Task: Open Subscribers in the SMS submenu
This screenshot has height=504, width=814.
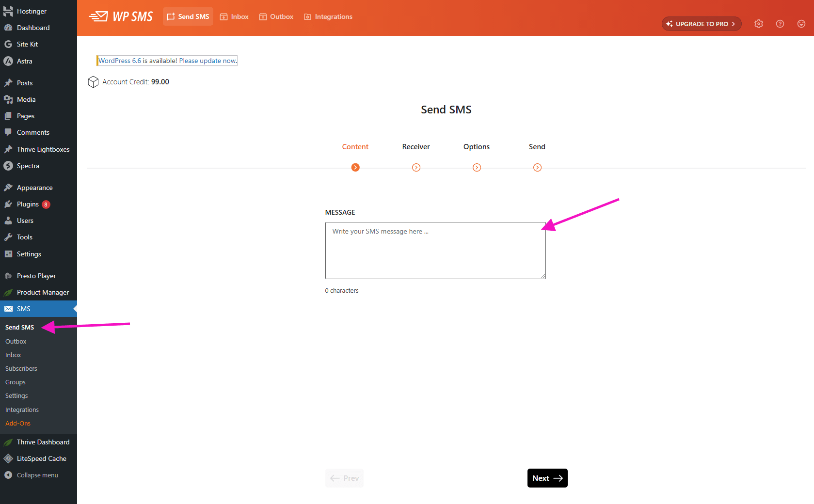Action: click(x=21, y=368)
